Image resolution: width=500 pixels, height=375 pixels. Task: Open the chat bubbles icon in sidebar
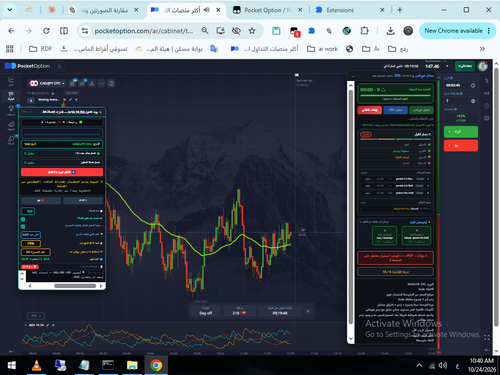[x=11, y=140]
